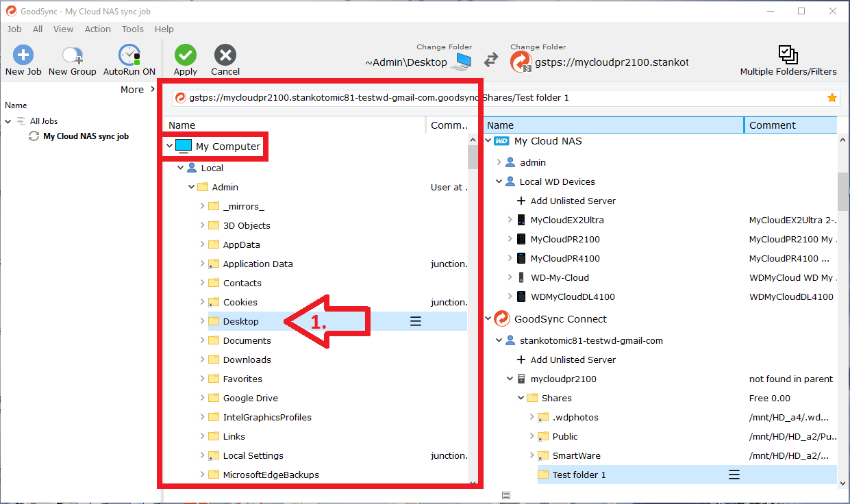Click the Google Drive folder icon
This screenshot has width=850, height=504.
point(213,398)
